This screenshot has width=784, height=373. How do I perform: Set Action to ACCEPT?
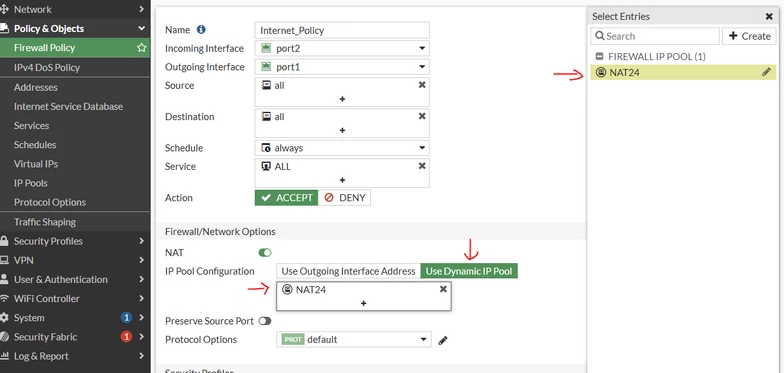click(286, 198)
